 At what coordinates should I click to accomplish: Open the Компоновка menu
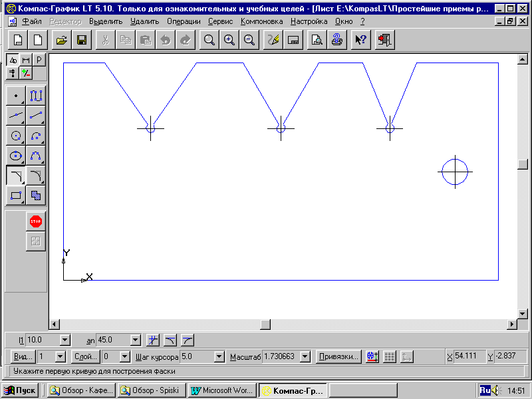coord(261,21)
